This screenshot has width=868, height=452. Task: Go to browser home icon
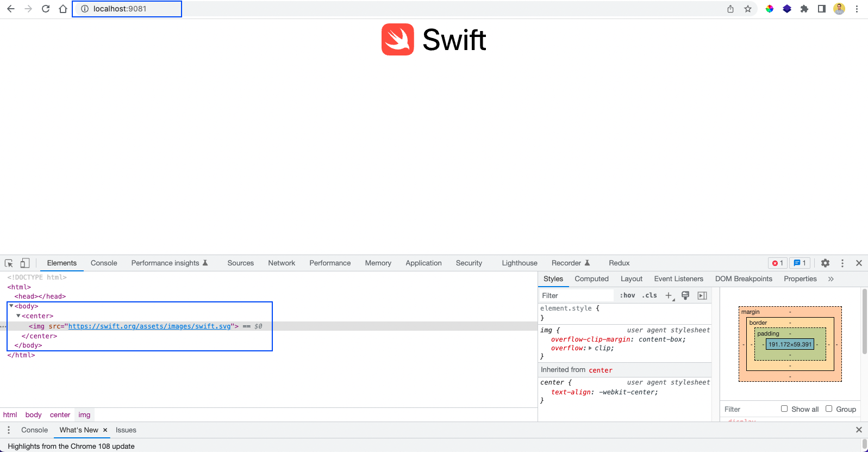63,9
